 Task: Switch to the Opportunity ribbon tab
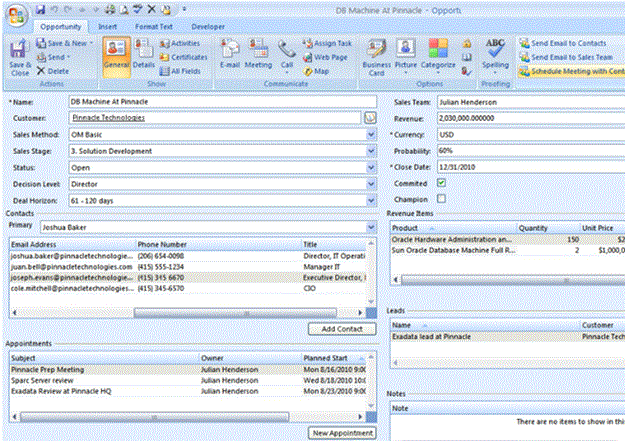(x=61, y=27)
